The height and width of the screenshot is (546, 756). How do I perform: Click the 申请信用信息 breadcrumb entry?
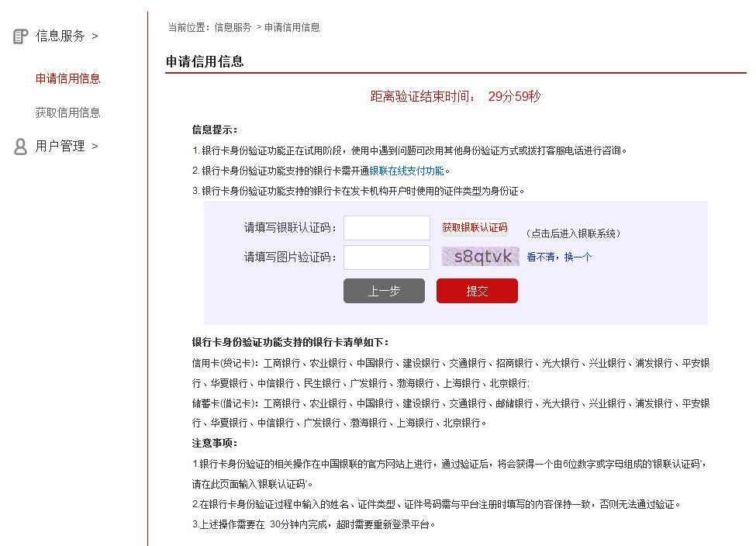tap(293, 26)
